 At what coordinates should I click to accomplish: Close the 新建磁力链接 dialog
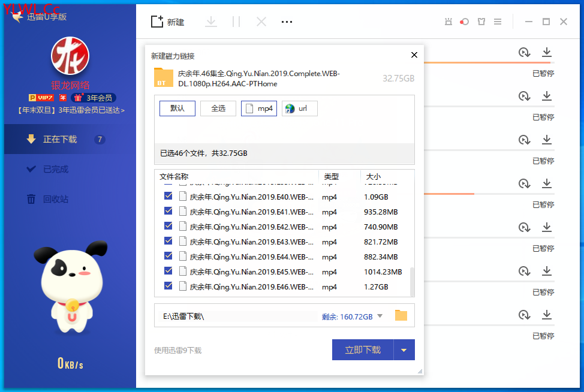[x=414, y=55]
